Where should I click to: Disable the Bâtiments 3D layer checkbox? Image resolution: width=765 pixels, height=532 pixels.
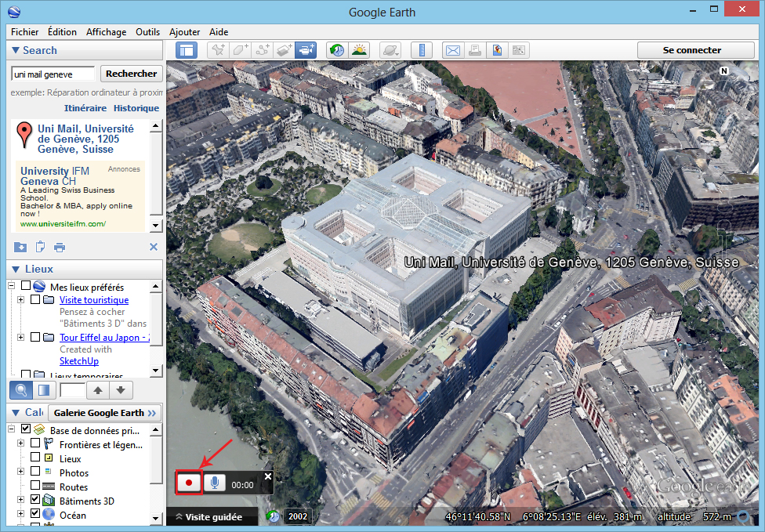[35, 499]
